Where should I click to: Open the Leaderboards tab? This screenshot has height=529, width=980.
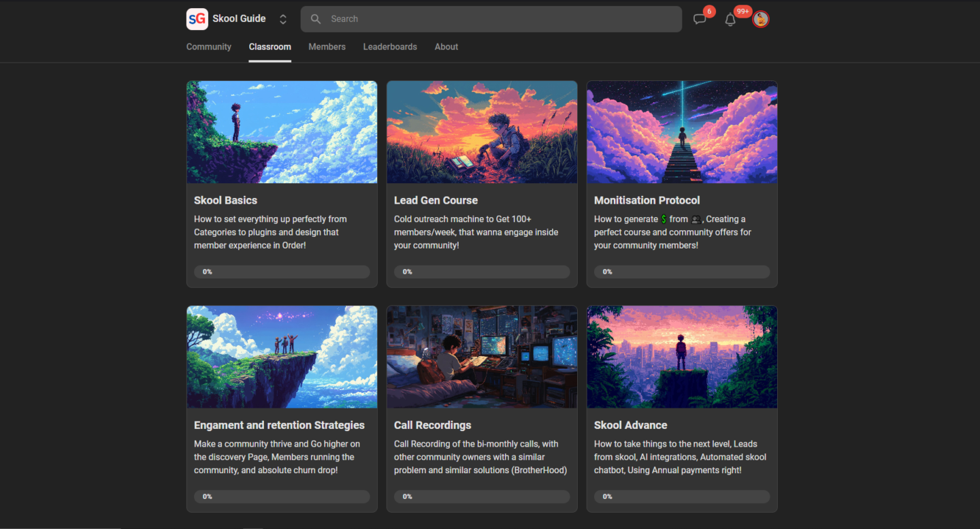tap(390, 47)
